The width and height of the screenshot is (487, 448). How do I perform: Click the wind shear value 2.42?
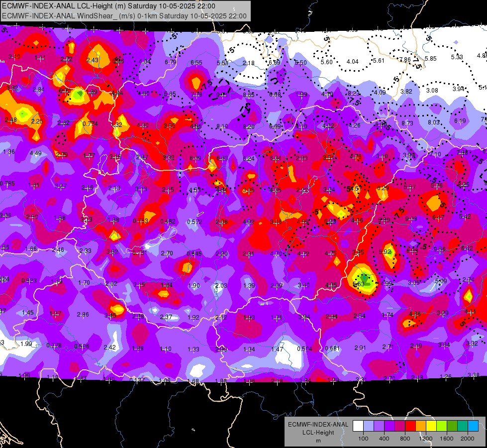pyautogui.click(x=110, y=347)
